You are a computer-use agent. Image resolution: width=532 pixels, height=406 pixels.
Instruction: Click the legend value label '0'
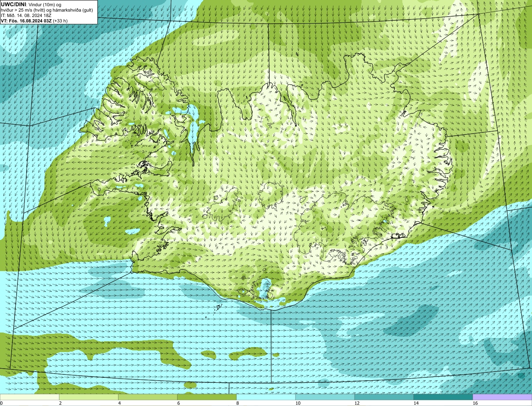pyautogui.click(x=2, y=403)
